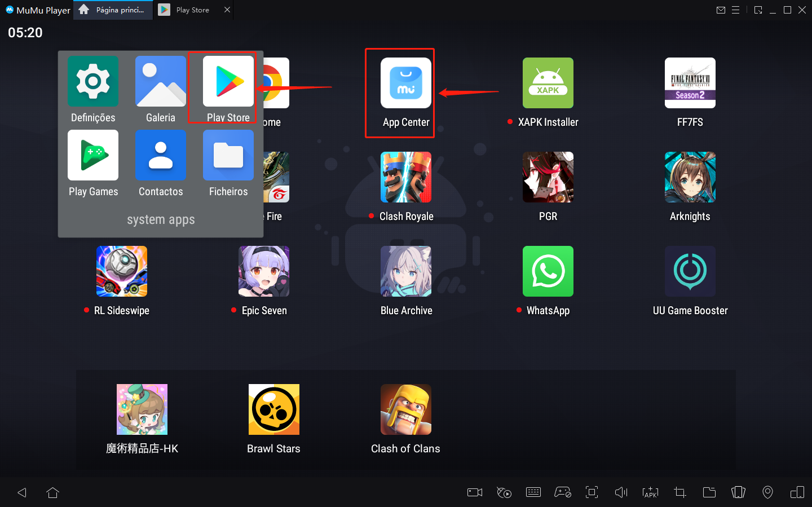Click the screen record camera icon
Screen dimensions: 812x507
tap(475, 492)
